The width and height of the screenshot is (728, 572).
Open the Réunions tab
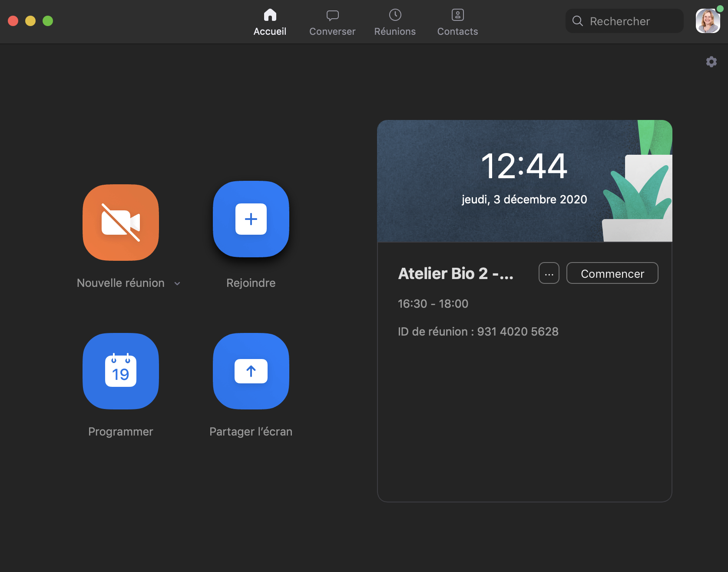click(x=395, y=22)
